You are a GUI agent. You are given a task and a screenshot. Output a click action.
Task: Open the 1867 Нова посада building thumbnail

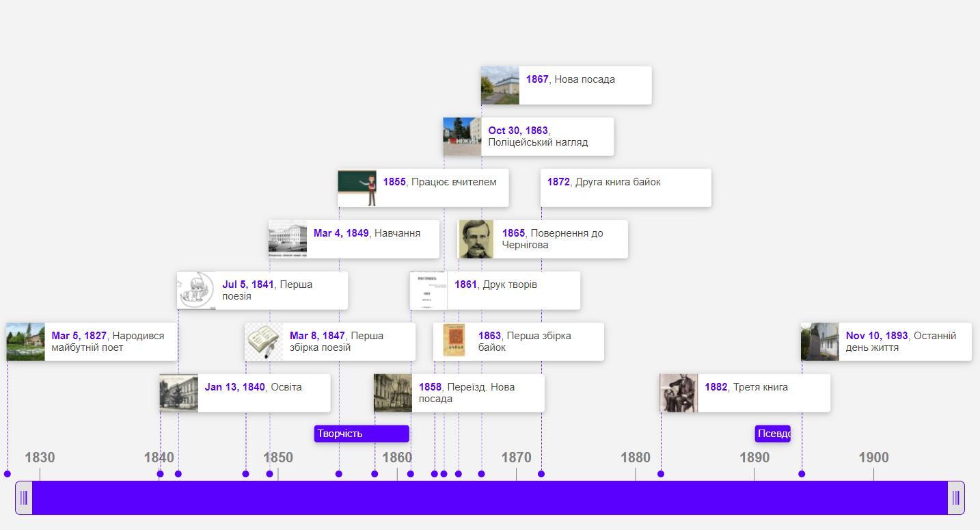coord(500,85)
